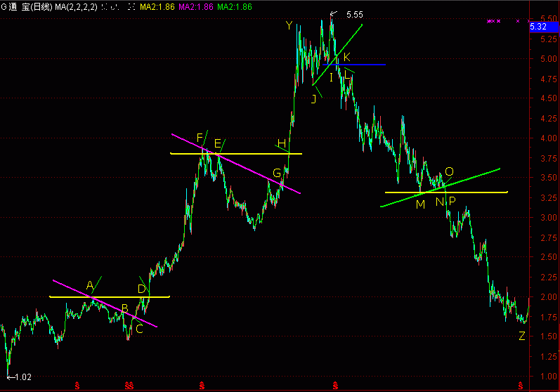Screen dimensions: 560x392
Task: Click the O label near green trendline
Action: coord(449,171)
